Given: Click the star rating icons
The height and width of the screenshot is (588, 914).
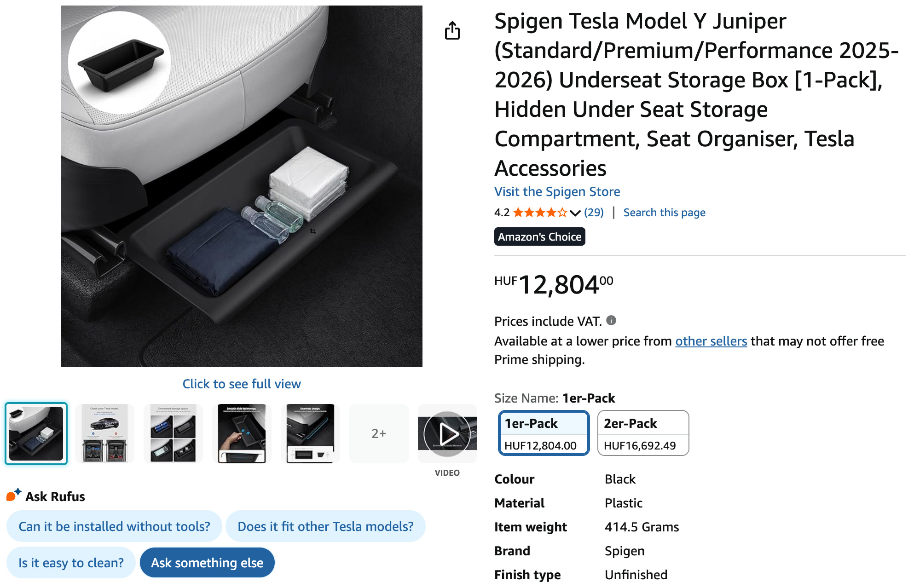Looking at the screenshot, I should click(x=540, y=212).
